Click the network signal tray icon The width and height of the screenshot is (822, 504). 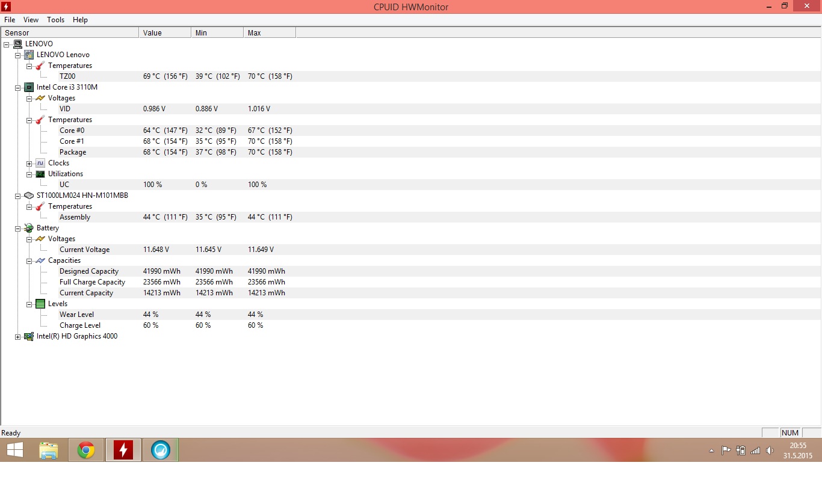pyautogui.click(x=755, y=450)
